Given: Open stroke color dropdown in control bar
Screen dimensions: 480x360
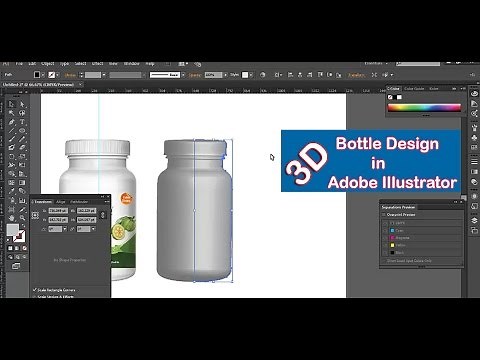Looking at the screenshot, I should click(57, 75).
